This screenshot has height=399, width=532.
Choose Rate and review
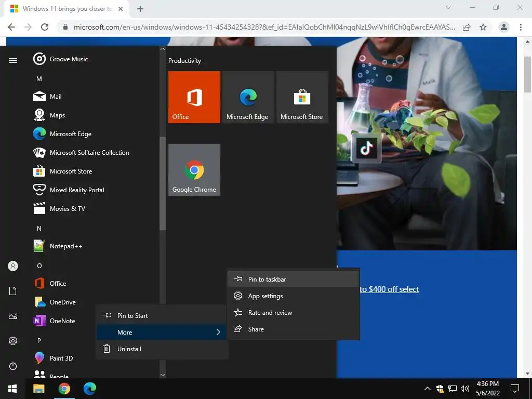point(293,312)
